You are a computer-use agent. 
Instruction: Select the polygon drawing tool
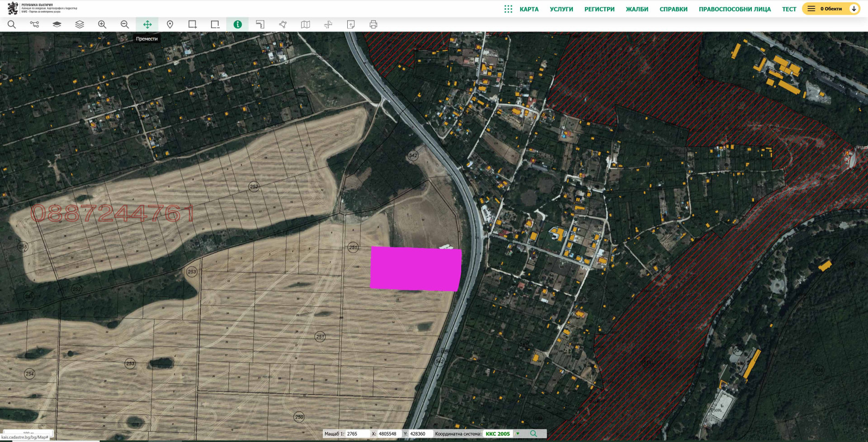point(283,24)
